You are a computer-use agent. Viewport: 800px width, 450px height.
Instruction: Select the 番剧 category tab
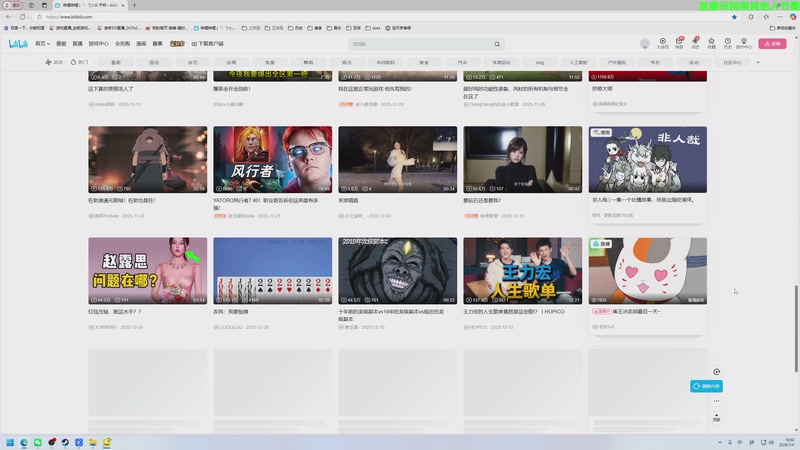coord(116,62)
